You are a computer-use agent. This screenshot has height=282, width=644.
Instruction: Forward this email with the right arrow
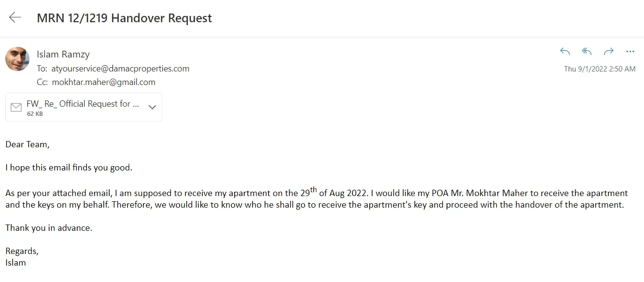[x=608, y=51]
